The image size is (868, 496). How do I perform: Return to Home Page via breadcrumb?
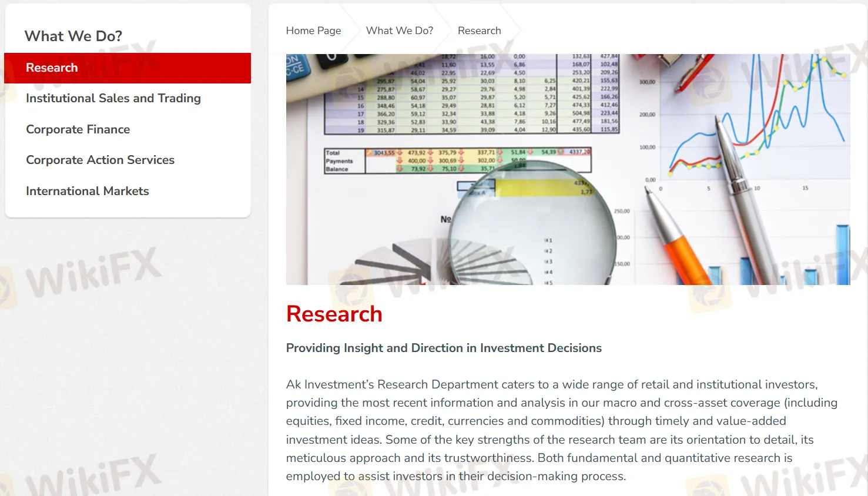(313, 31)
